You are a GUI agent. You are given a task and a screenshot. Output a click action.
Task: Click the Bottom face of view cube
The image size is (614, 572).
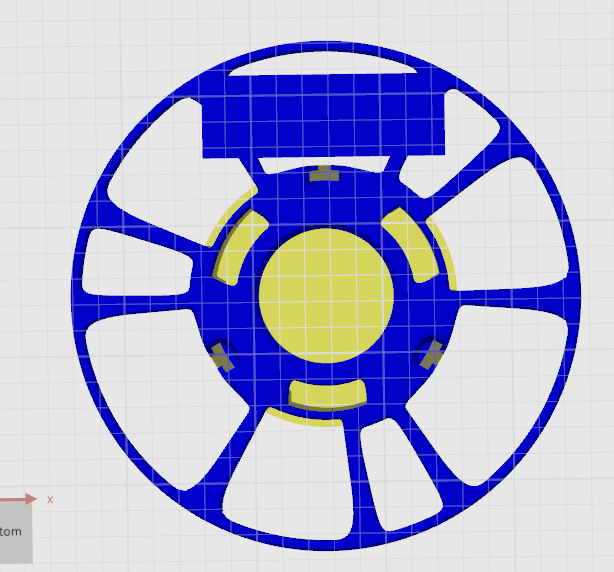(15, 532)
